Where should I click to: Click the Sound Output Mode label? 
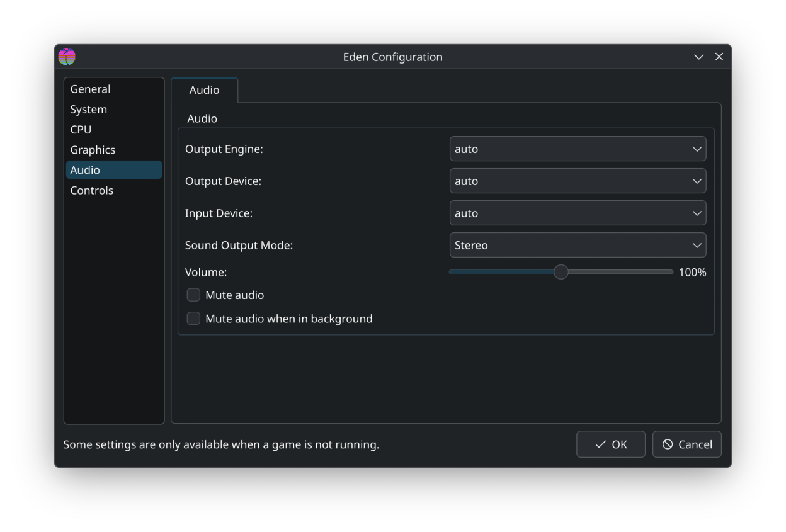tap(239, 246)
